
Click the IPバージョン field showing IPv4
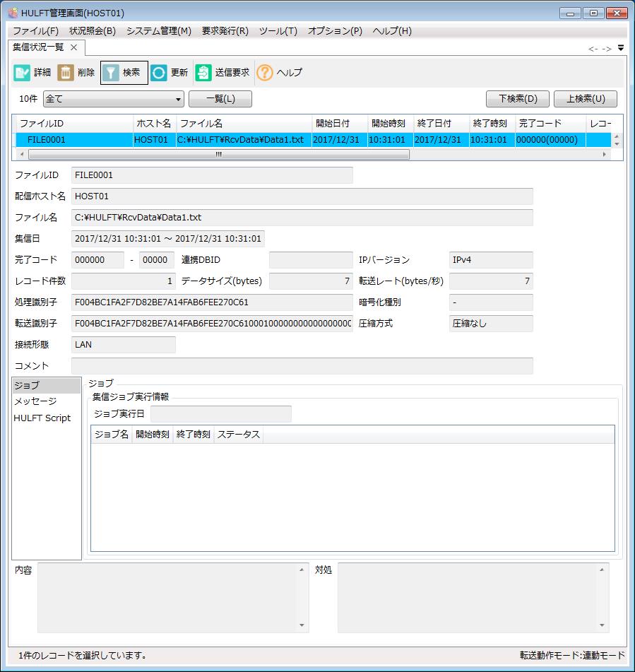pos(491,260)
